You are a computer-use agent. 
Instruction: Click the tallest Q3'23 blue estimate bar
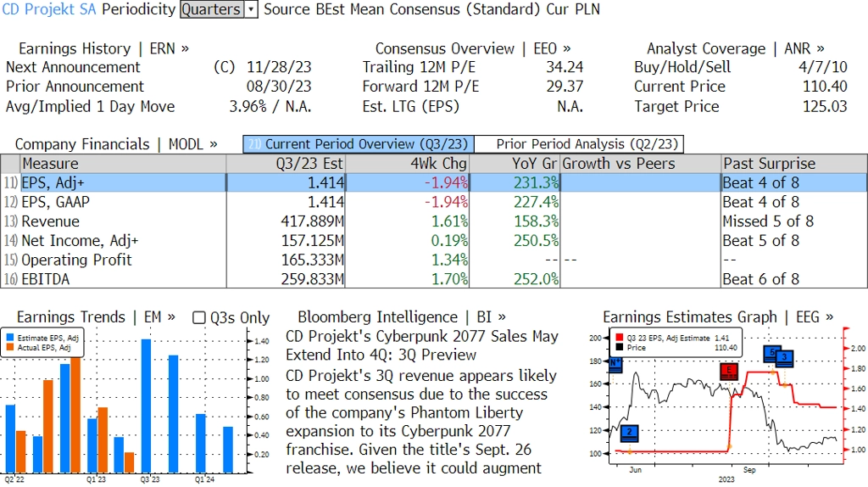pyautogui.click(x=146, y=406)
